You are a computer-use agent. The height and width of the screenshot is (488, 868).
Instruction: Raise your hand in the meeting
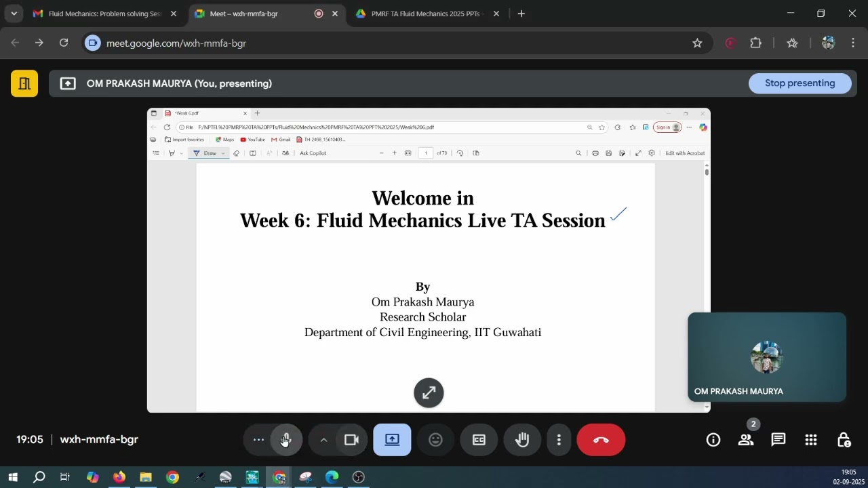[x=522, y=440]
